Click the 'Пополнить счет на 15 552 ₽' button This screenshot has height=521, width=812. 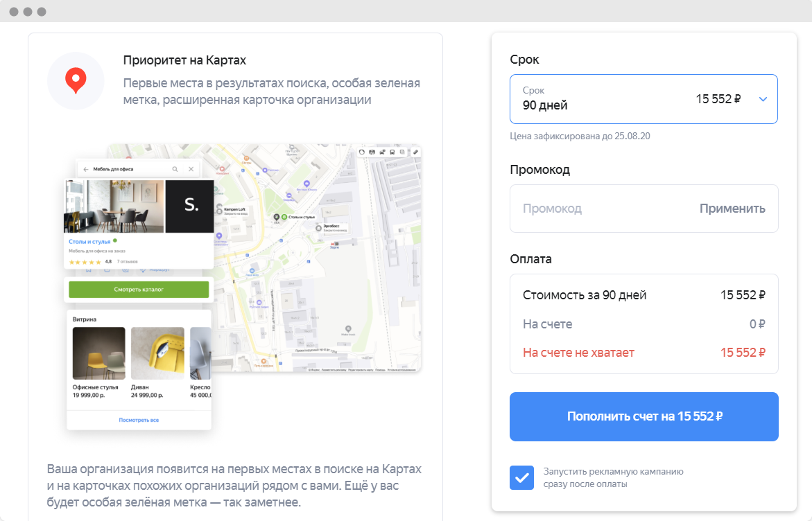tap(643, 416)
